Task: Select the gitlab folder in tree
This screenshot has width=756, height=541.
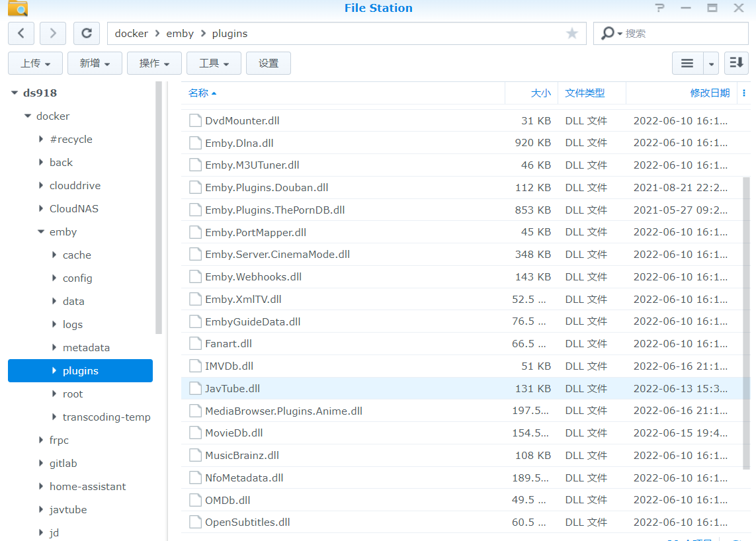Action: tap(63, 464)
